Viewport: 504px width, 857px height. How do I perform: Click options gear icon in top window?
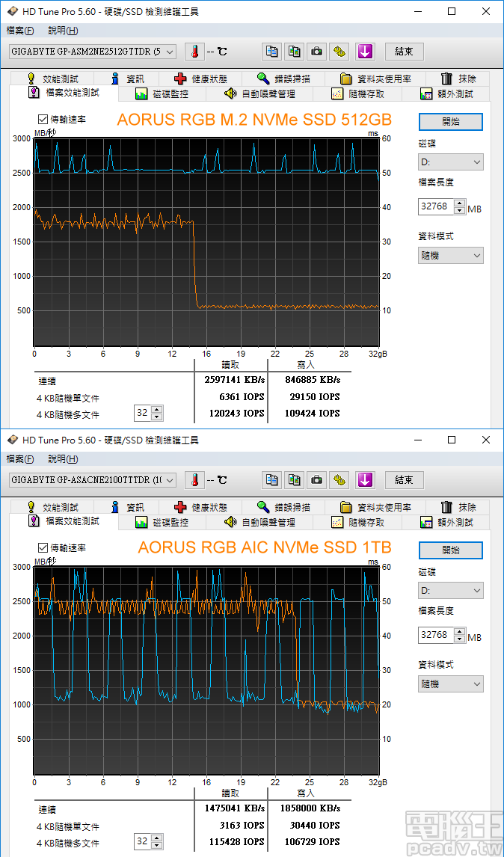(339, 52)
